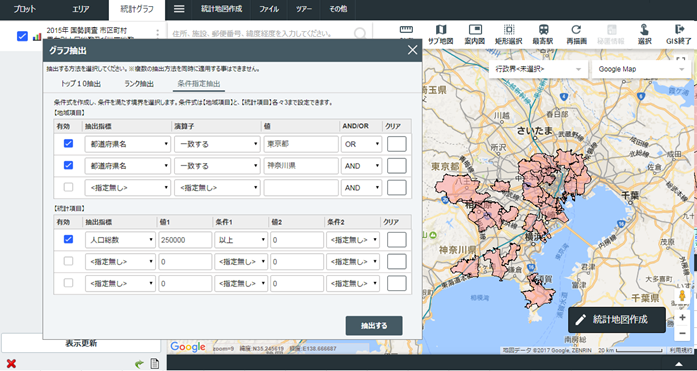Click the search magnifier in the address bar
The height and width of the screenshot is (371, 697).
click(360, 34)
